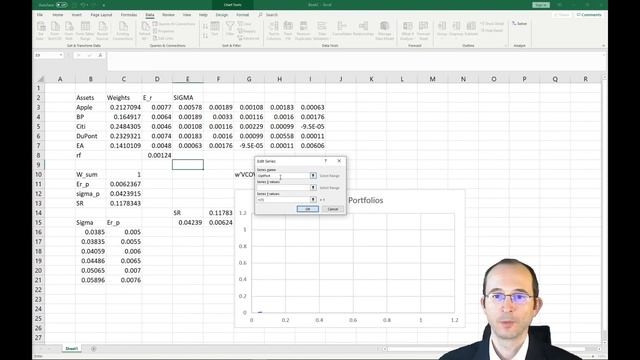Collapse the Series name range selector

coord(313,176)
